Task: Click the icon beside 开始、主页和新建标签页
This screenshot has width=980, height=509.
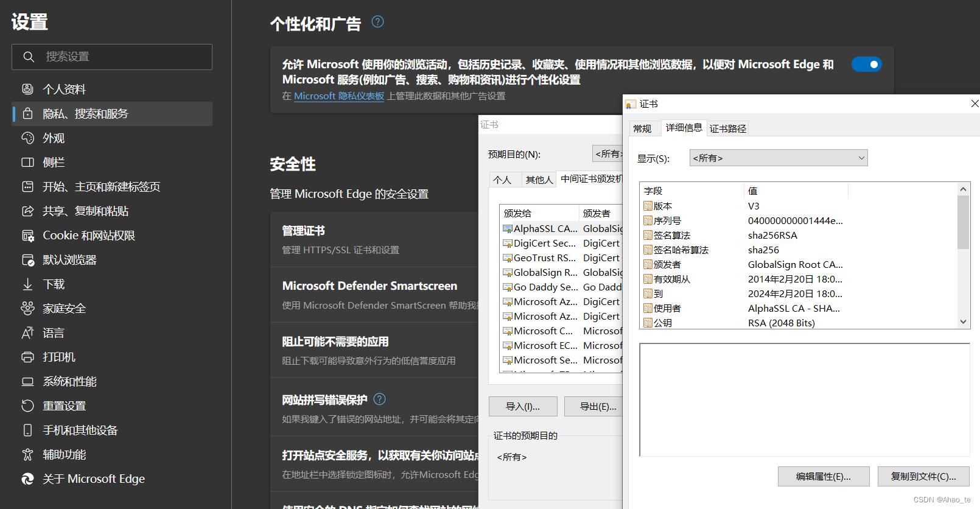Action: pyautogui.click(x=27, y=186)
